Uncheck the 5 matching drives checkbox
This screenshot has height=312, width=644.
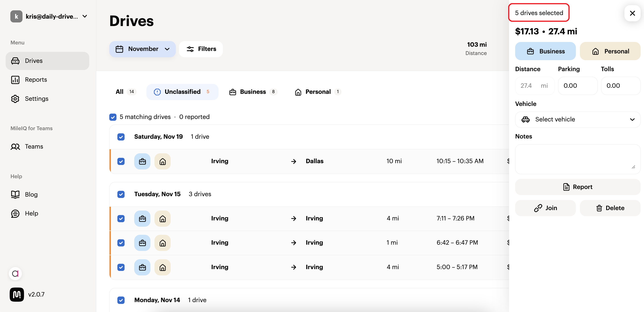pyautogui.click(x=113, y=117)
